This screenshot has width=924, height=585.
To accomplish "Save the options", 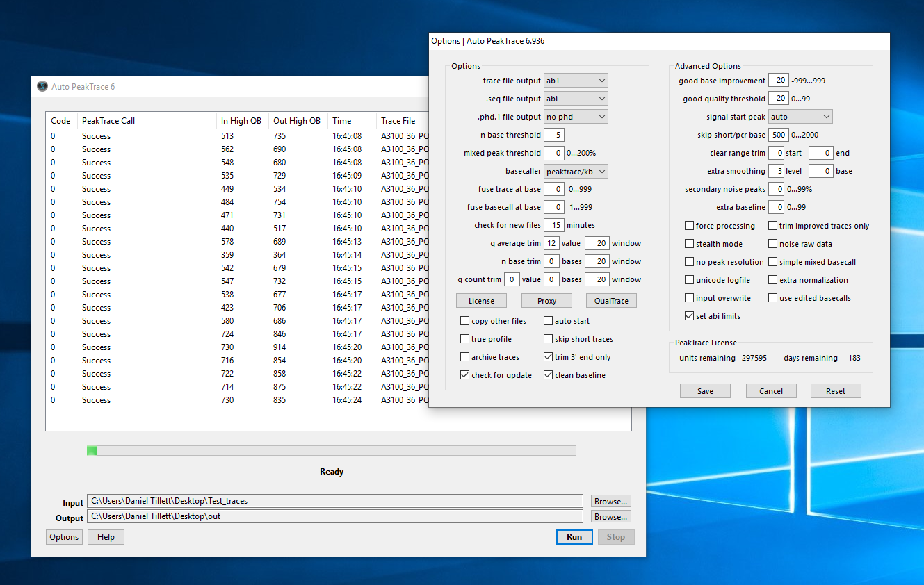I will coord(705,391).
